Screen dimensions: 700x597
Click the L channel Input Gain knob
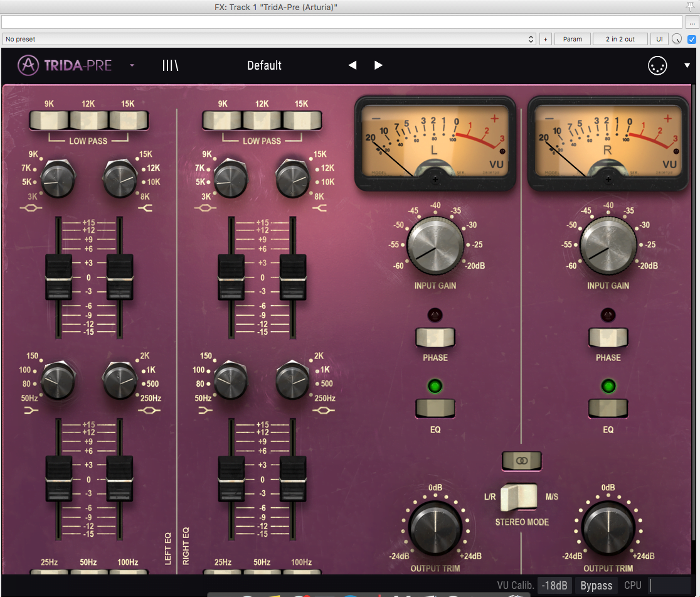click(435, 245)
